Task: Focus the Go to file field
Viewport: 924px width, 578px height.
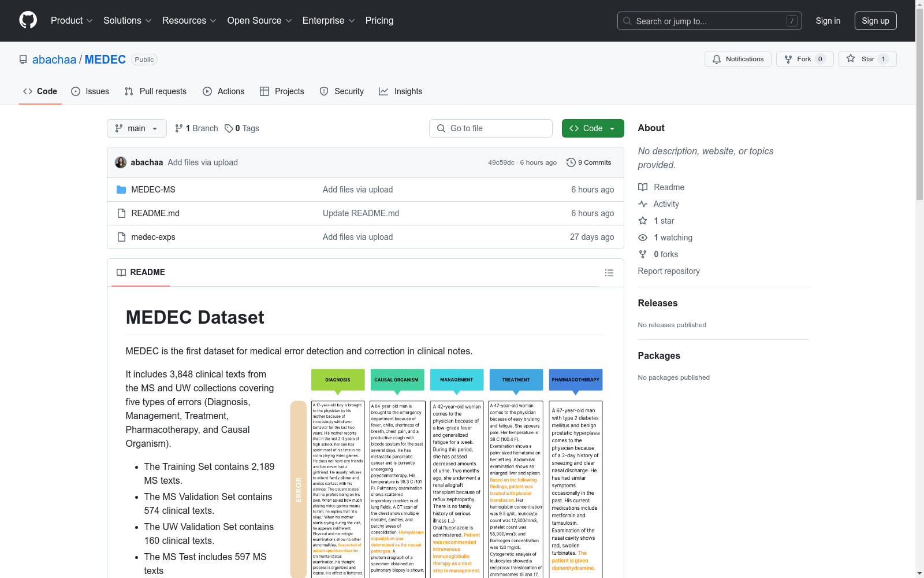Action: point(491,128)
